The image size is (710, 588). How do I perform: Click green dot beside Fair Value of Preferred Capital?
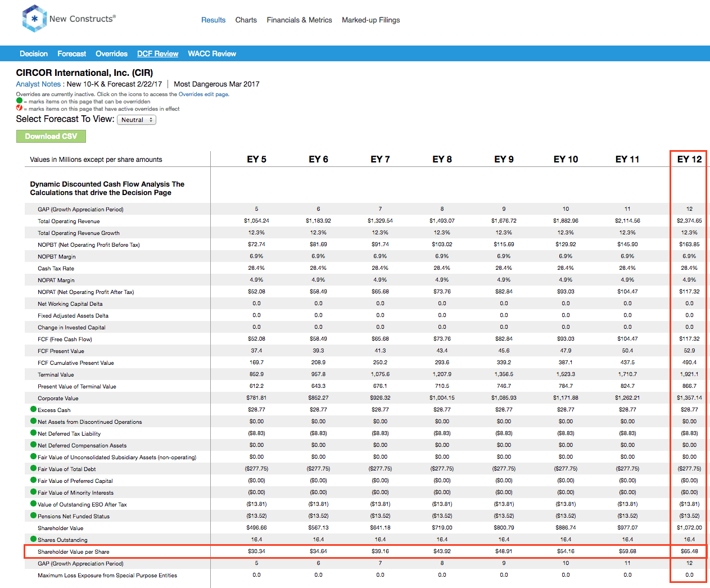coord(34,480)
